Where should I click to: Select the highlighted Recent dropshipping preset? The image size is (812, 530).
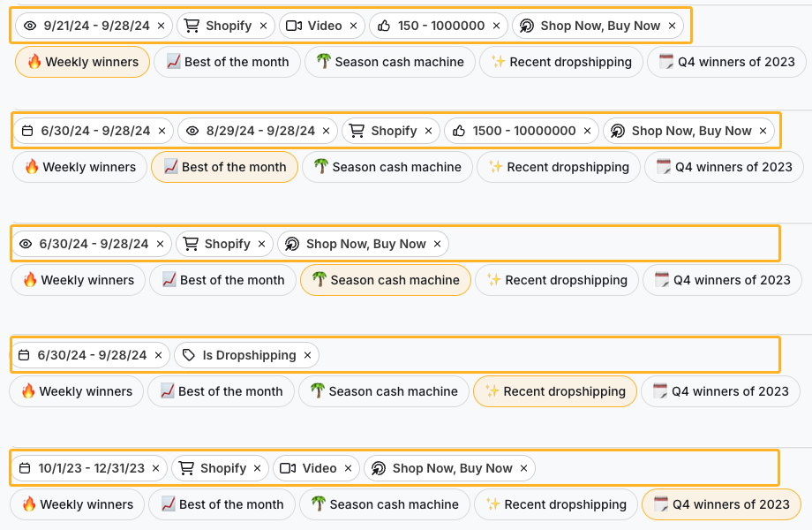[554, 391]
